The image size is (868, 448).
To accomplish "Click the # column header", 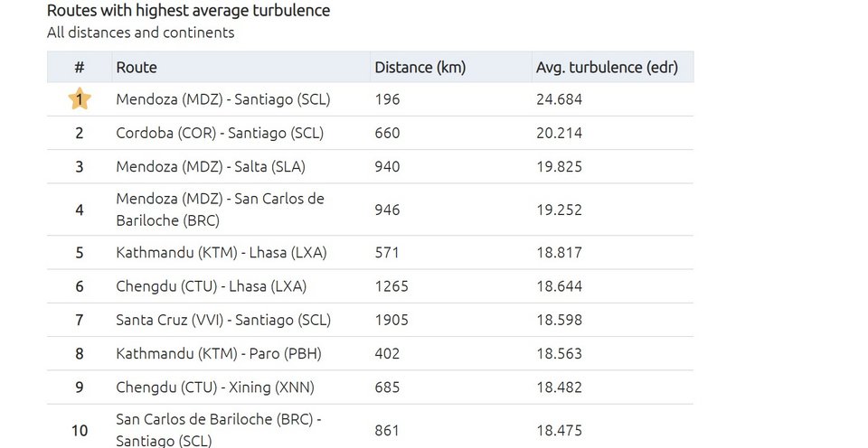I will coord(80,68).
